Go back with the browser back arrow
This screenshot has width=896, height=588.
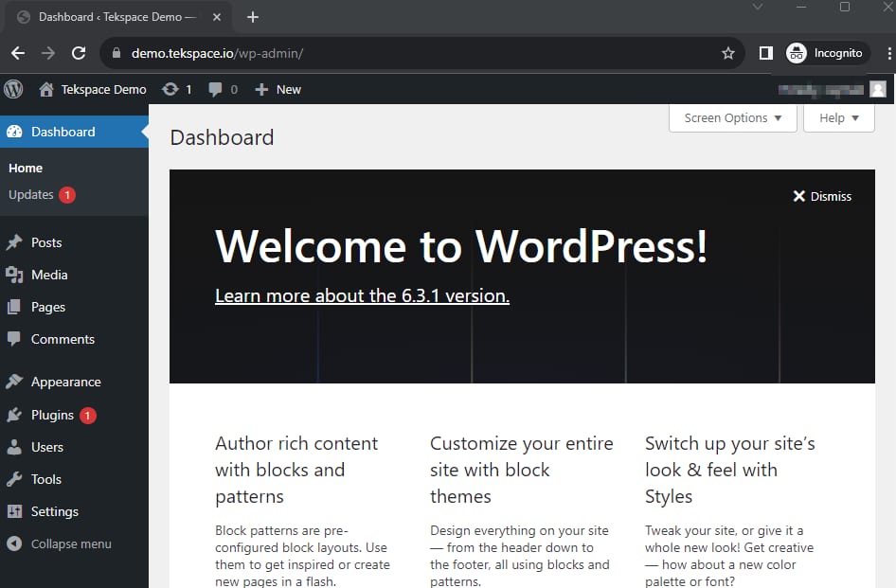[x=18, y=53]
